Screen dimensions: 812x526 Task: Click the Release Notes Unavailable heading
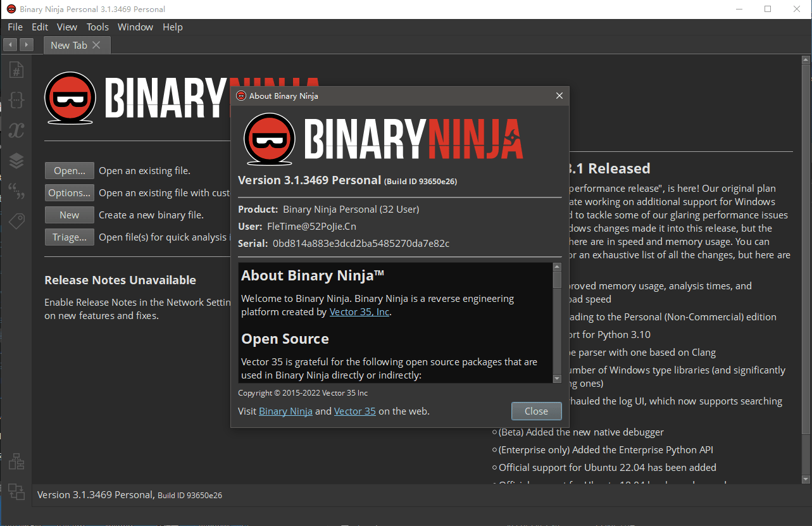click(120, 280)
